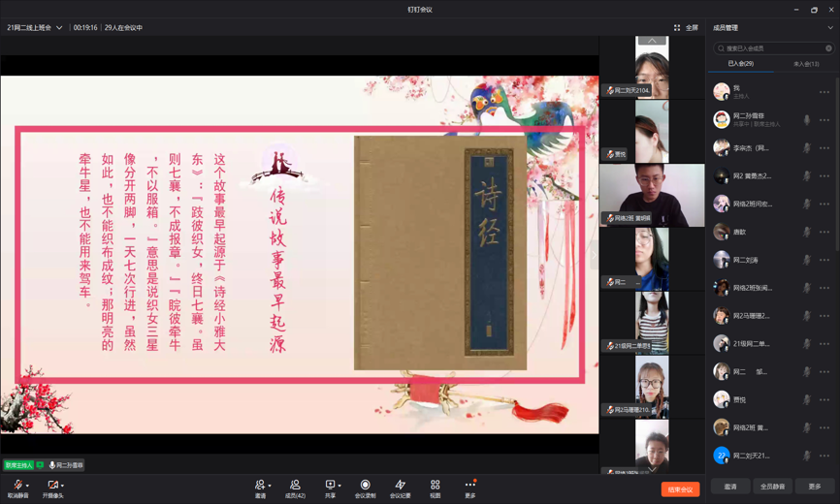Open 会议纪要 meeting notes icon
The image size is (840, 504).
pos(400,485)
